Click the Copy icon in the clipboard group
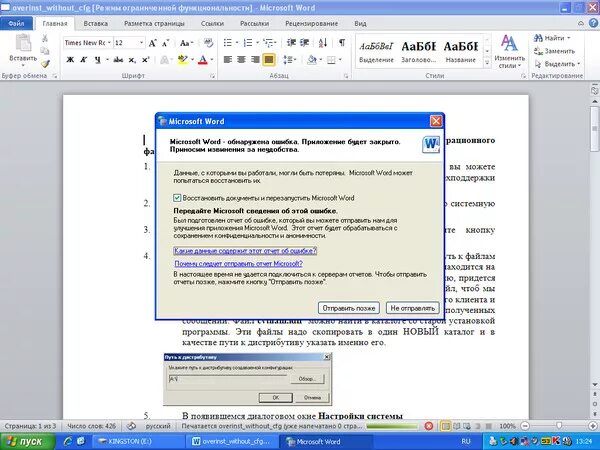The height and width of the screenshot is (450, 600). click(45, 51)
